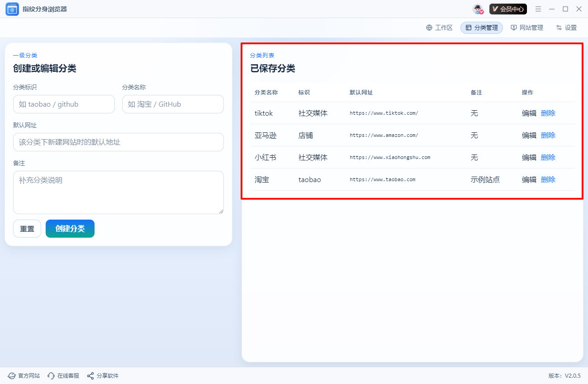
Task: Click the https://www.taobao.com URL cell
Action: [x=383, y=179]
